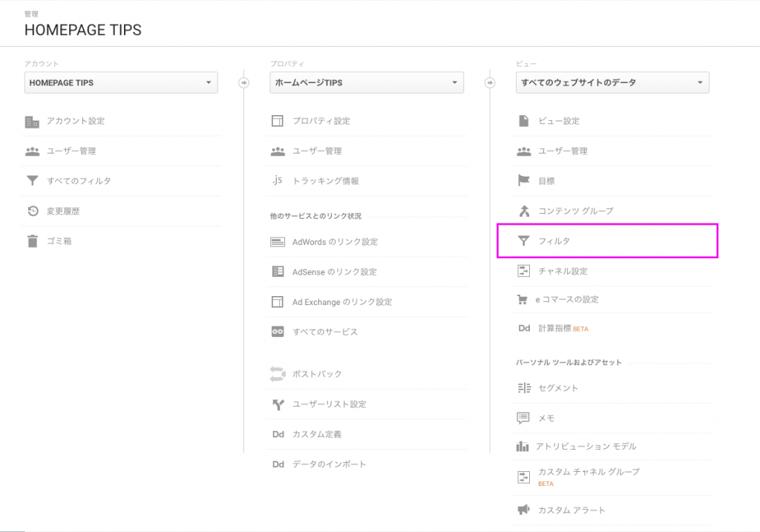This screenshot has height=532, width=760.
Task: Click the arrow between account and property columns
Action: coord(243,83)
